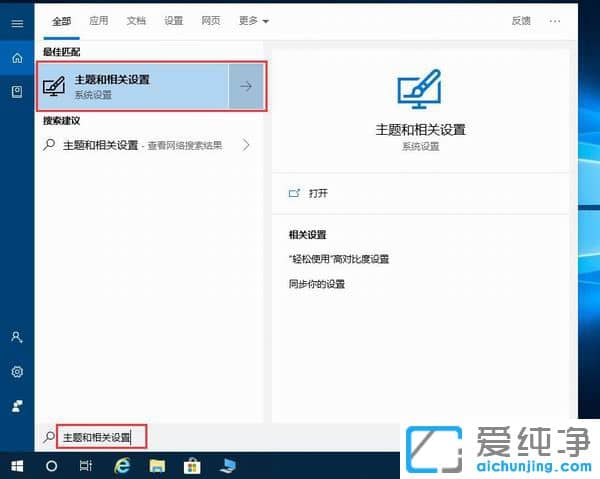Launch Internet Explorer from the taskbar

pyautogui.click(x=122, y=466)
